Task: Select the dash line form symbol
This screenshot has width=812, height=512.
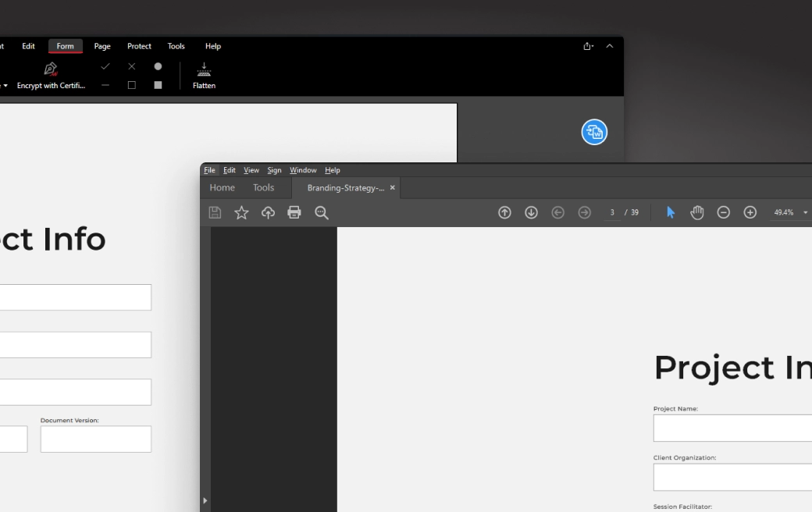Action: click(105, 85)
